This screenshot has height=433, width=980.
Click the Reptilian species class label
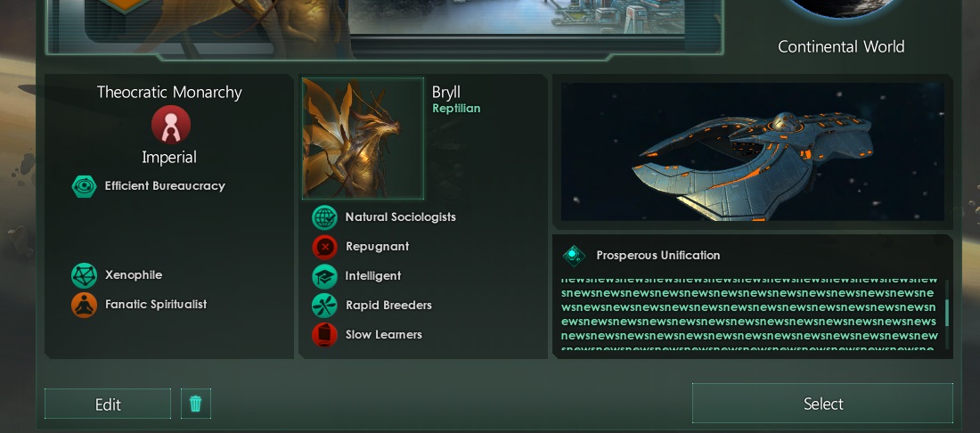pos(456,109)
